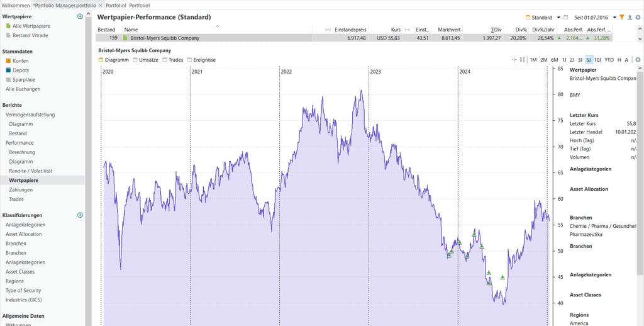Click the BMY ticker in info pane
This screenshot has width=644, height=326.
coord(575,95)
